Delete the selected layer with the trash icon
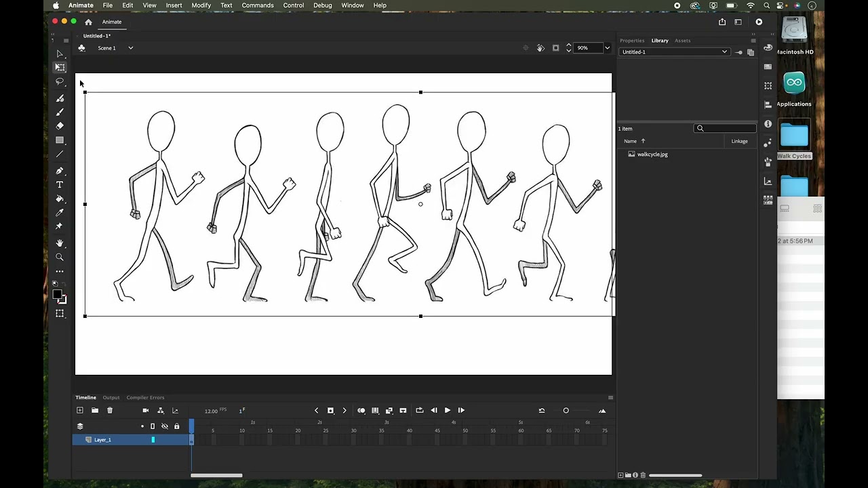This screenshot has width=868, height=488. click(x=110, y=410)
